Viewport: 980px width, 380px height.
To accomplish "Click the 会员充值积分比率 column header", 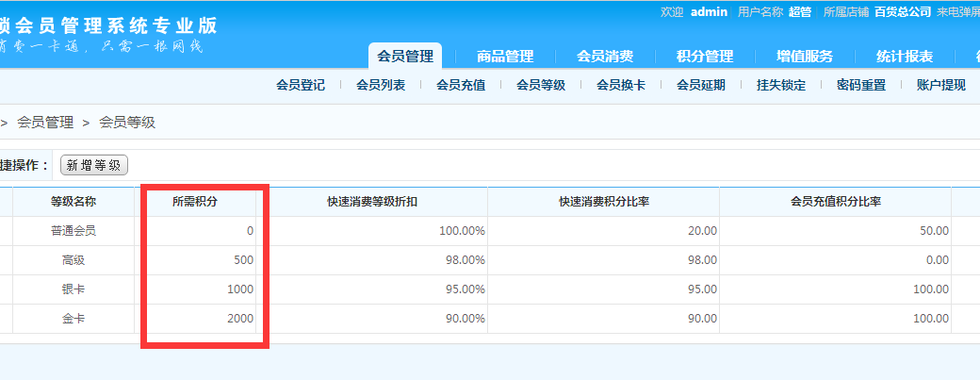I will tap(836, 201).
